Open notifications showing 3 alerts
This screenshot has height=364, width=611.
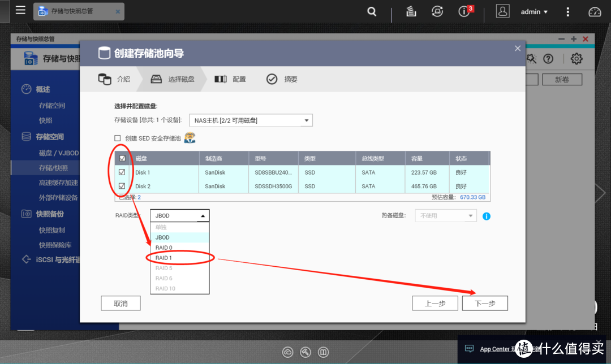[x=464, y=11]
